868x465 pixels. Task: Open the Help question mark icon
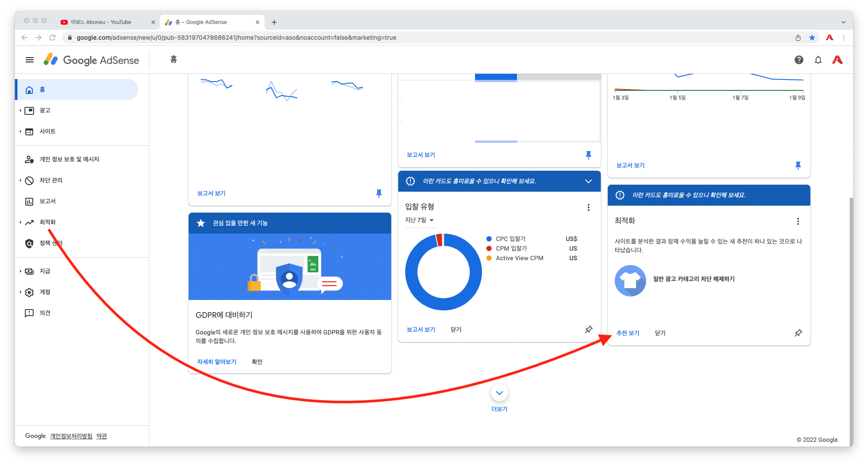click(799, 60)
